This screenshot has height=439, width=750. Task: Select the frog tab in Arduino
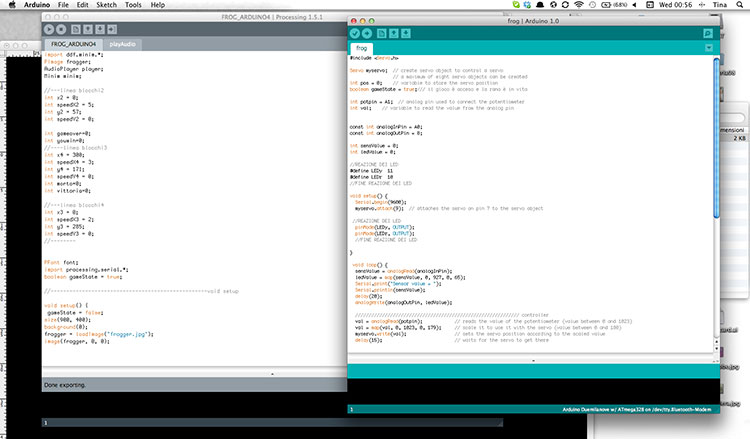point(362,48)
